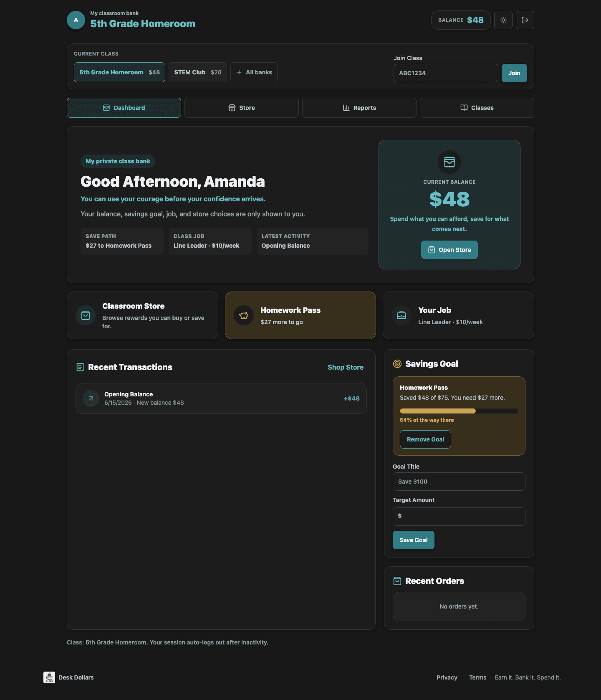Image resolution: width=601 pixels, height=700 pixels.
Task: Select the 5th Grade Homeroom class chip
Action: tap(119, 72)
